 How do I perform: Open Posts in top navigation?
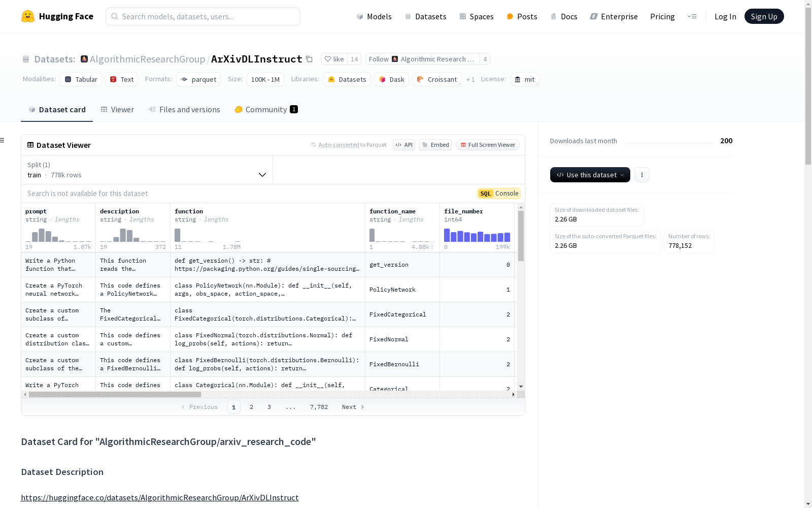522,16
